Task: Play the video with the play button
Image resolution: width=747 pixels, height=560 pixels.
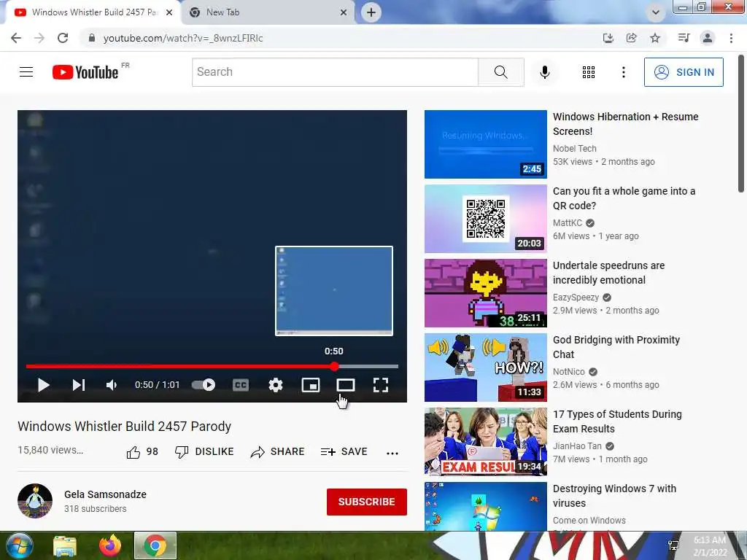Action: 43,385
